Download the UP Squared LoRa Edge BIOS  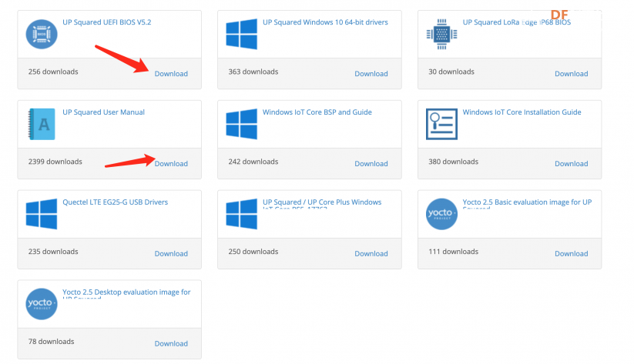point(572,74)
